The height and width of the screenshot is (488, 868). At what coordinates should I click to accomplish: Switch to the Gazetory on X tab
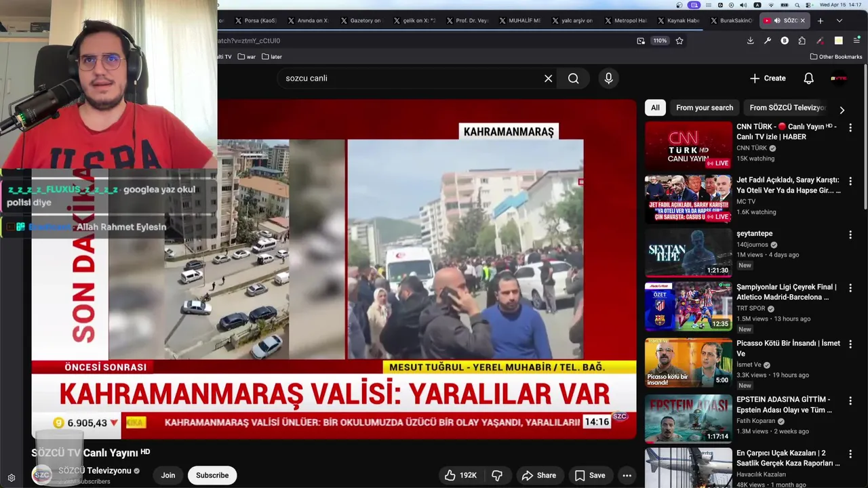tap(359, 21)
